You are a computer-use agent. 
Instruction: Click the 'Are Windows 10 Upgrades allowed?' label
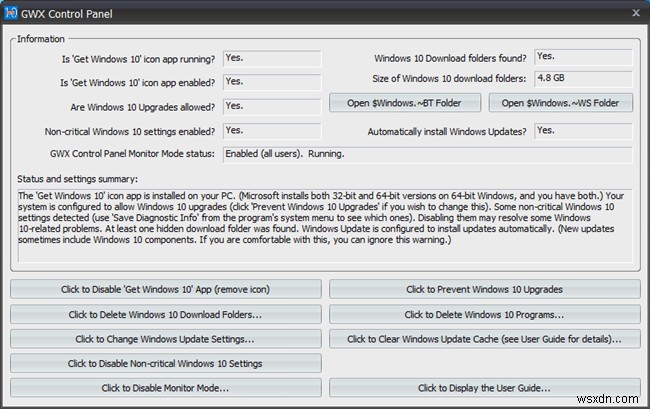pyautogui.click(x=143, y=107)
